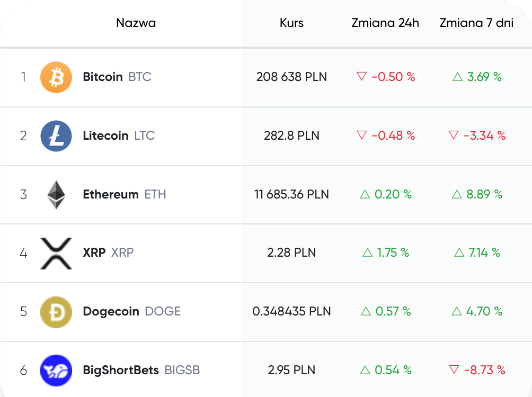Select the blue BigShortBets logo
The image size is (532, 397).
pos(56,370)
